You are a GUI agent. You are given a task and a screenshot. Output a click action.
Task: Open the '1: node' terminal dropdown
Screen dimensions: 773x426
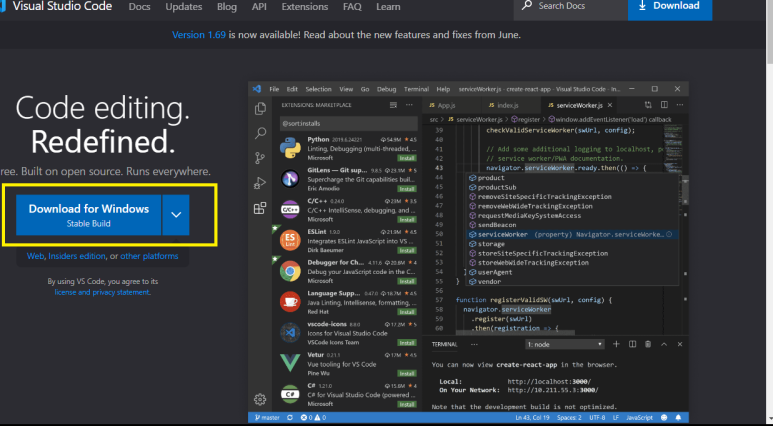click(x=565, y=345)
